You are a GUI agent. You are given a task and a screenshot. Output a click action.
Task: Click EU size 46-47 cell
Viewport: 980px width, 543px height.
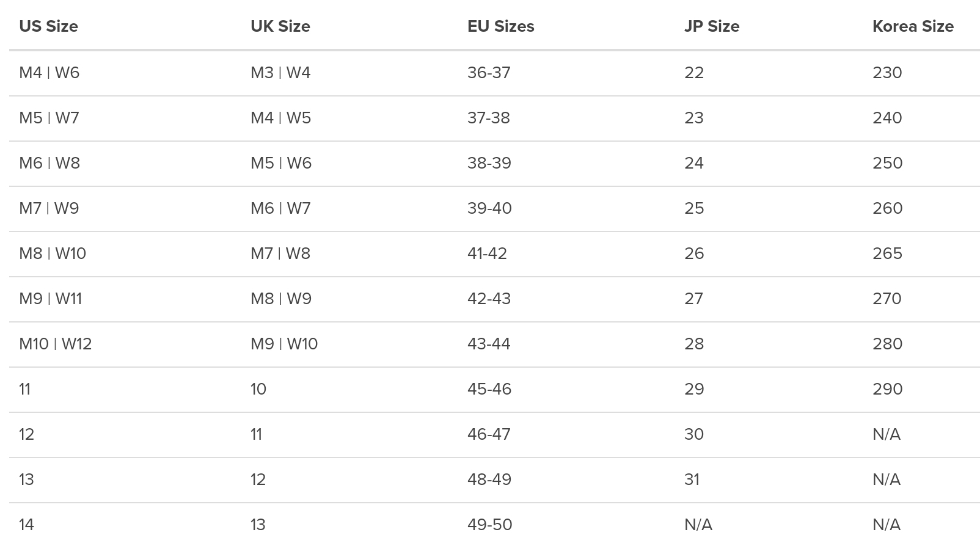[x=489, y=434]
